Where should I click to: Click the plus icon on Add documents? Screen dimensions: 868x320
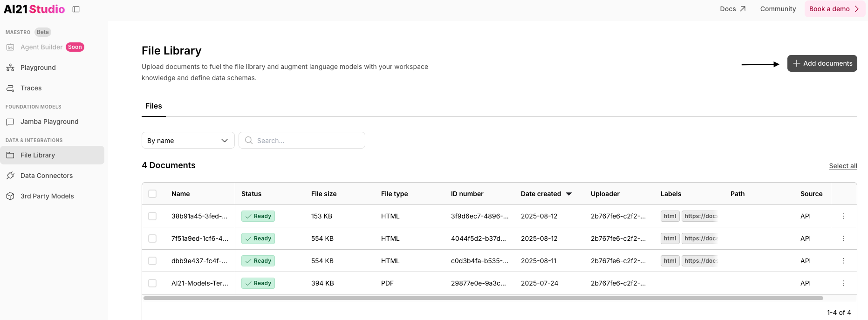point(797,63)
